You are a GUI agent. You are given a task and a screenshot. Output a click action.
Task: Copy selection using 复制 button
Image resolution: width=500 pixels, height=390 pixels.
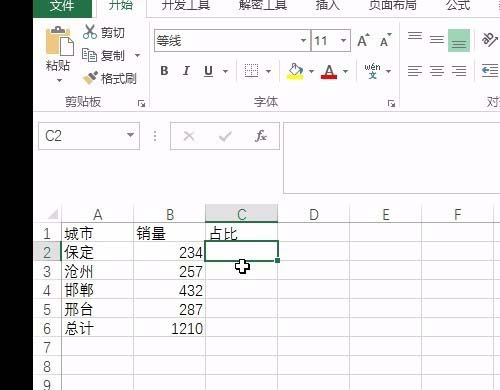click(104, 55)
